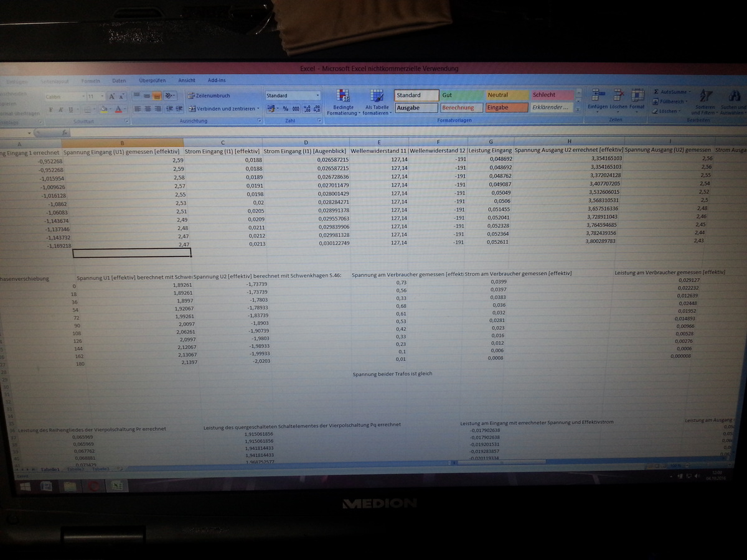Expand the cell styles gallery more arrow
This screenshot has height=560, width=747.
coord(578,109)
